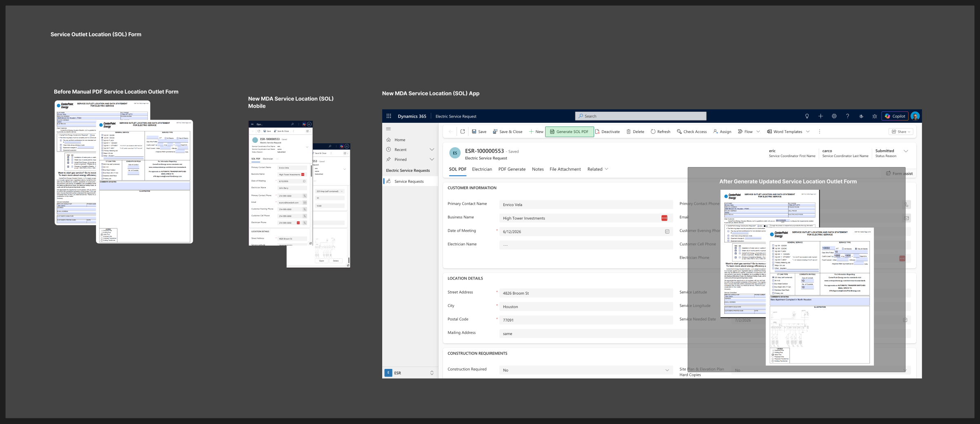Viewport: 980px width, 424px height.
Task: Open the Dynamics 365 app launcher waffle
Action: click(389, 116)
